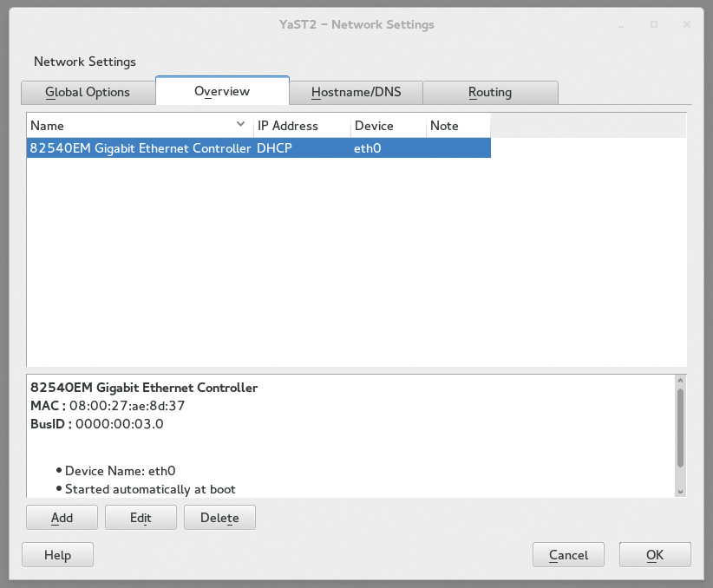This screenshot has height=588, width=713.
Task: Click the Note column header
Action: click(457, 126)
